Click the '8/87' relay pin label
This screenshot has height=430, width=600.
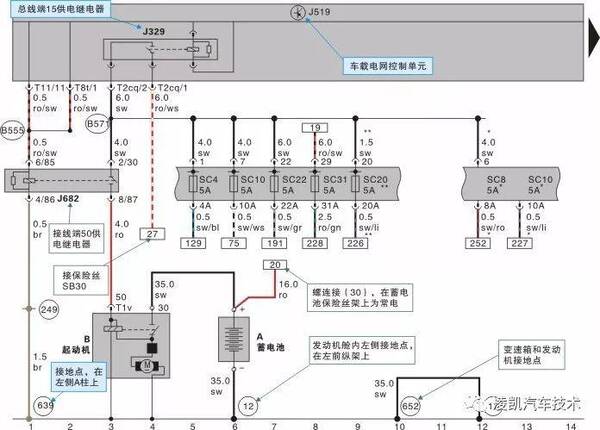[128, 200]
